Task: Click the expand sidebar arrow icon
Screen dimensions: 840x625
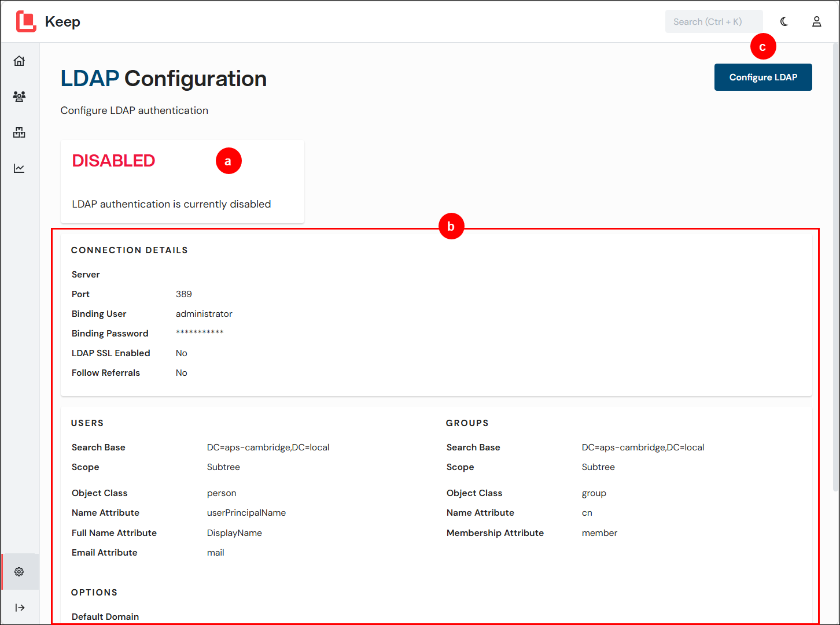Action: [20, 608]
